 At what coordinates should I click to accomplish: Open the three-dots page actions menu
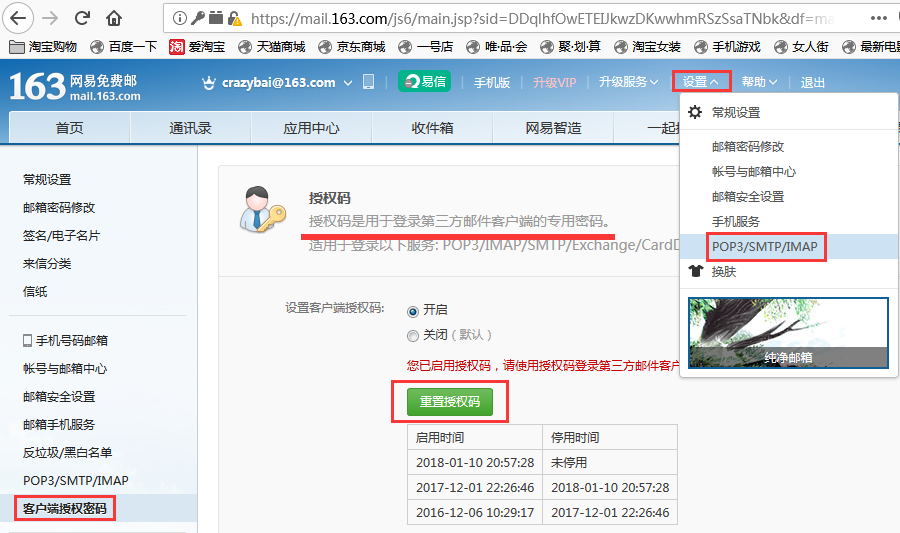pyautogui.click(x=878, y=18)
